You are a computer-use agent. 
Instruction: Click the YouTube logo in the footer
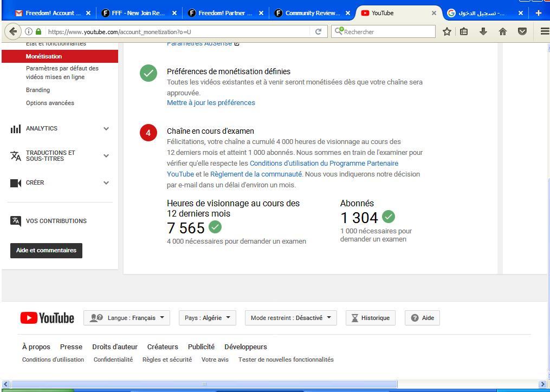47,318
